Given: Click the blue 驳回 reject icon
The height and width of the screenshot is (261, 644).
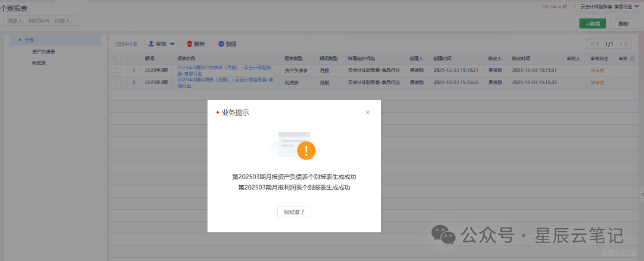Looking at the screenshot, I should click(x=221, y=44).
